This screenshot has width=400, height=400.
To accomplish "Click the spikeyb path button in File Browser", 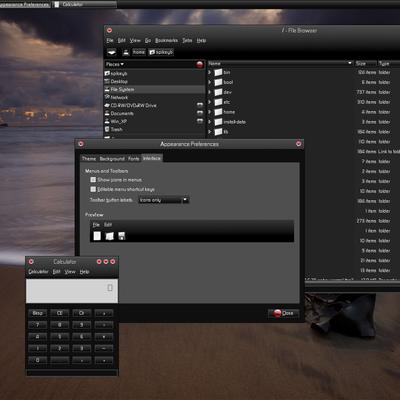I will coord(161,52).
